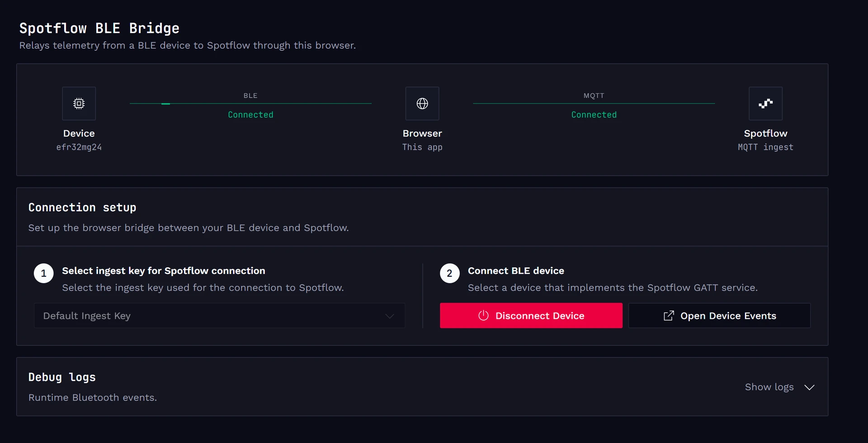868x443 pixels.
Task: Click the Debug logs heading
Action: tap(62, 377)
